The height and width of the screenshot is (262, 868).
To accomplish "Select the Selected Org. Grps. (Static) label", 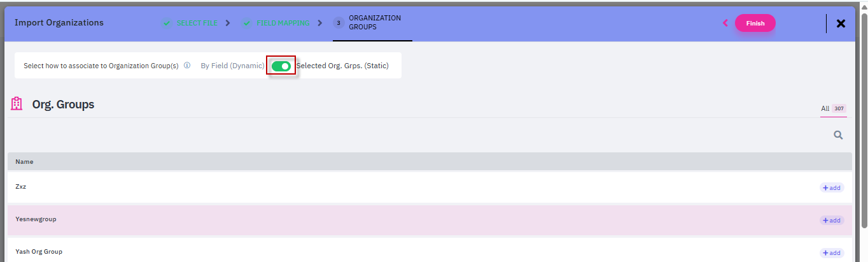I will [x=342, y=66].
